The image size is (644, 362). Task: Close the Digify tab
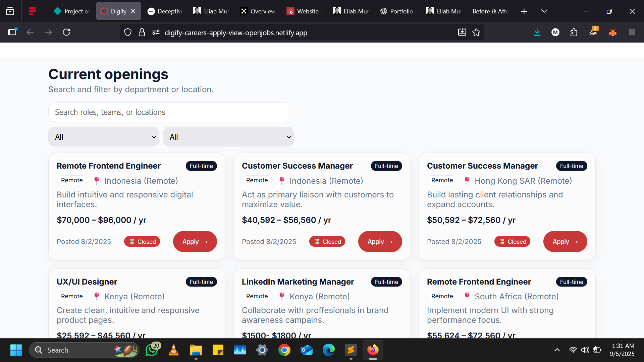click(x=133, y=11)
